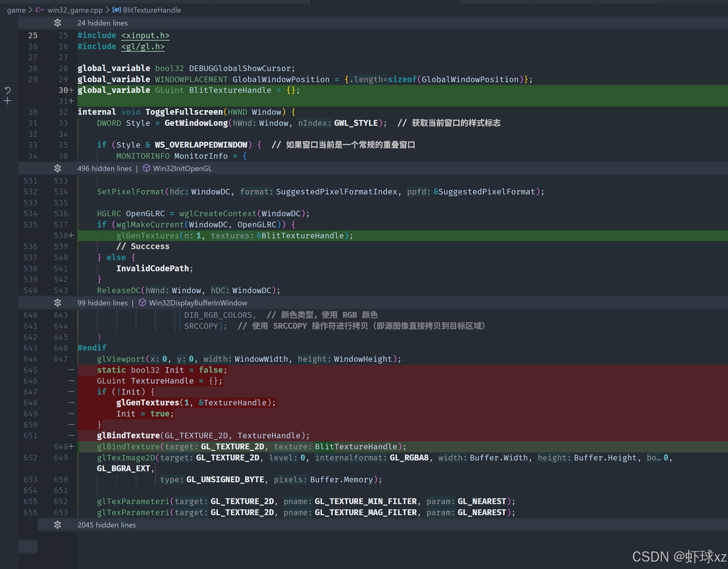Click the revert change arrow icon

(8, 90)
